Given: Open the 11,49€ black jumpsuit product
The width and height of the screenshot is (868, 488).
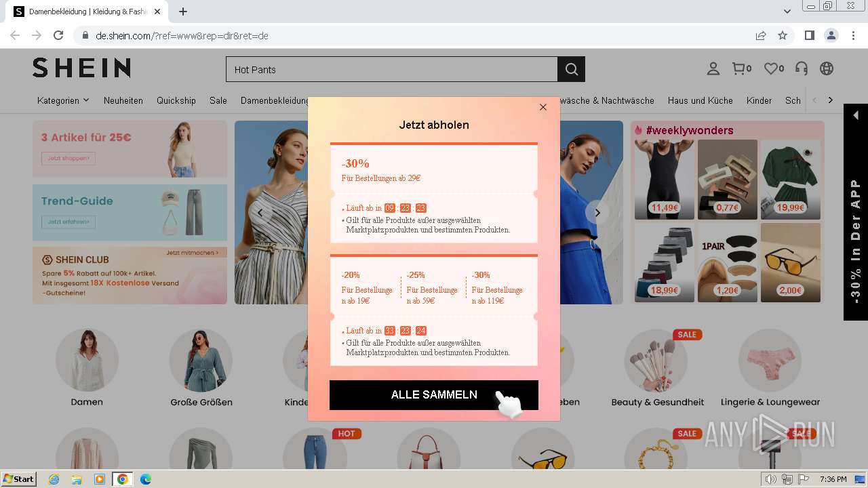Looking at the screenshot, I should [x=665, y=180].
